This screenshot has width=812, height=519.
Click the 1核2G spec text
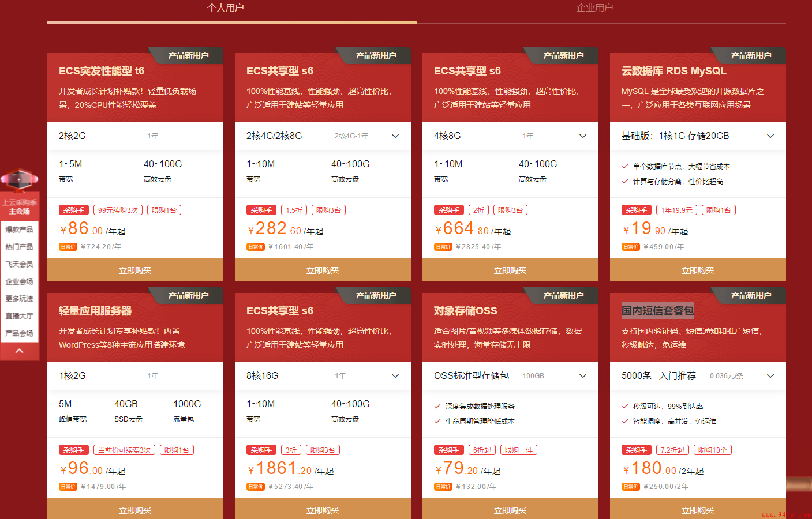(x=72, y=376)
